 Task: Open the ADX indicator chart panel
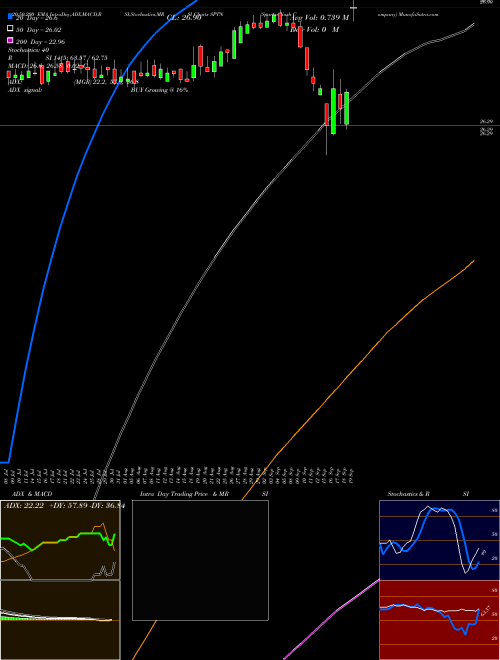[60, 540]
